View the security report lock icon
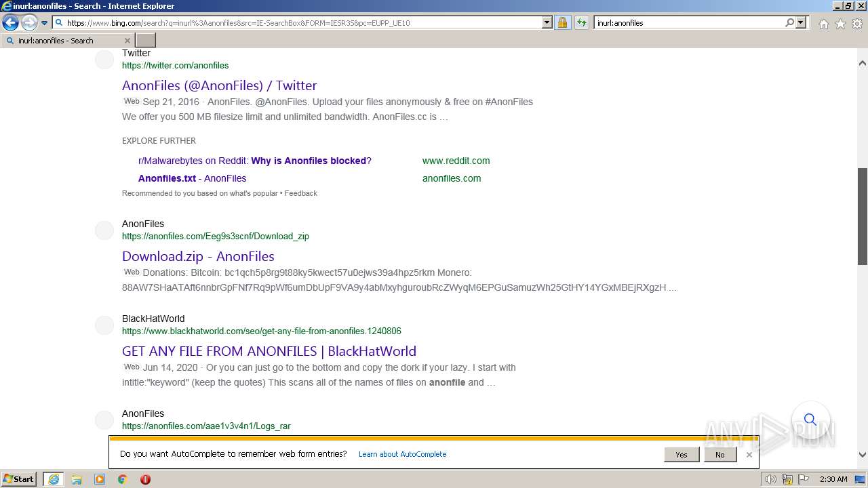This screenshot has height=488, width=868. pos(562,23)
